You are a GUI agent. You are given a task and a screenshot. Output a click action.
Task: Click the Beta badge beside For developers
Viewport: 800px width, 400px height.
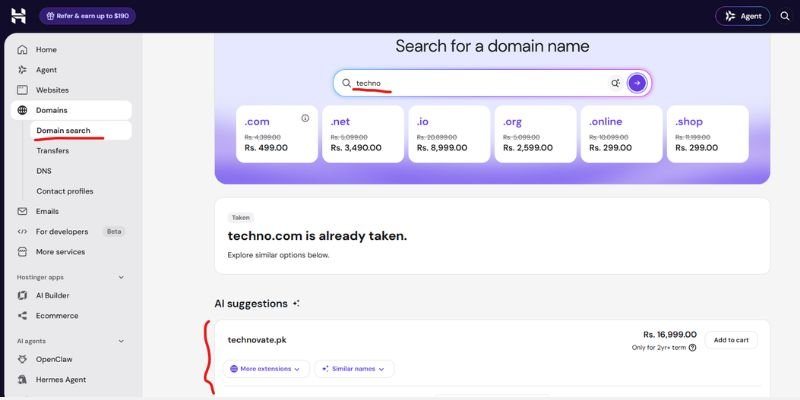[114, 232]
